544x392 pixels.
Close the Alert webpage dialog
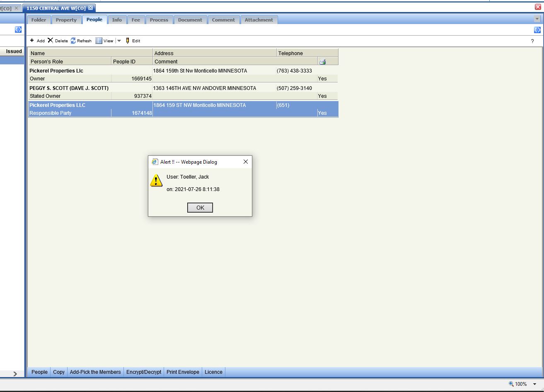[x=246, y=162]
